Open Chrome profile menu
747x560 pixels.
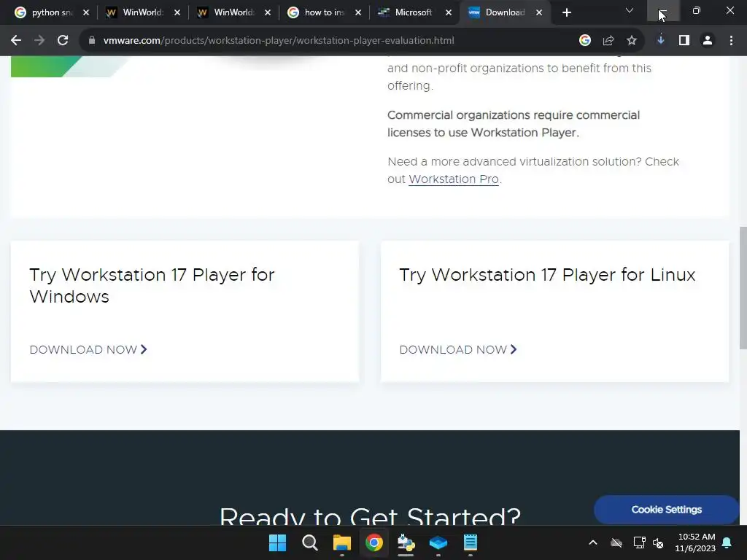(708, 41)
